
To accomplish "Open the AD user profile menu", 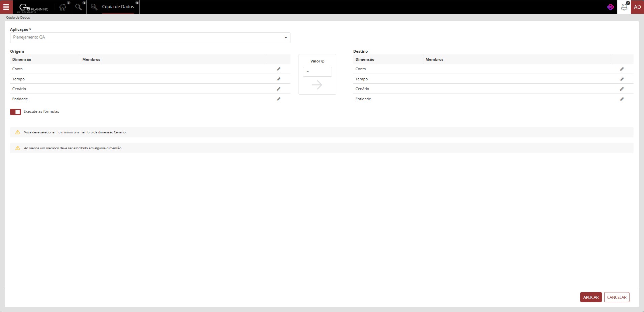I will coord(637,7).
